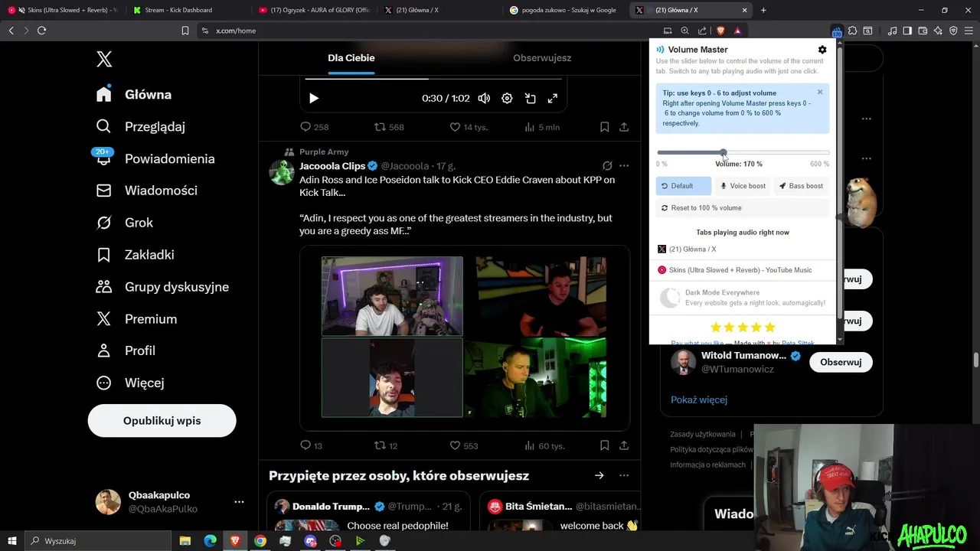Screen dimensions: 980x551
Task: Open purple-lit streamer video thumbnail
Action: (x=392, y=296)
